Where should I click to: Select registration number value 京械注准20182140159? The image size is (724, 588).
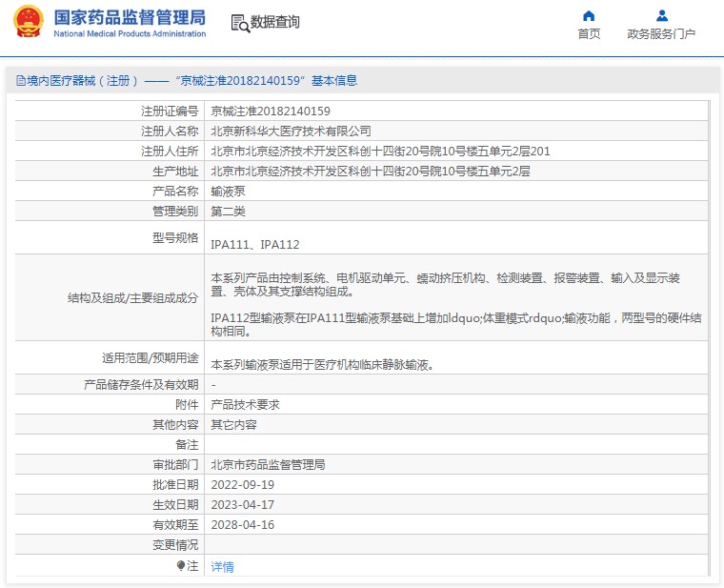point(271,112)
